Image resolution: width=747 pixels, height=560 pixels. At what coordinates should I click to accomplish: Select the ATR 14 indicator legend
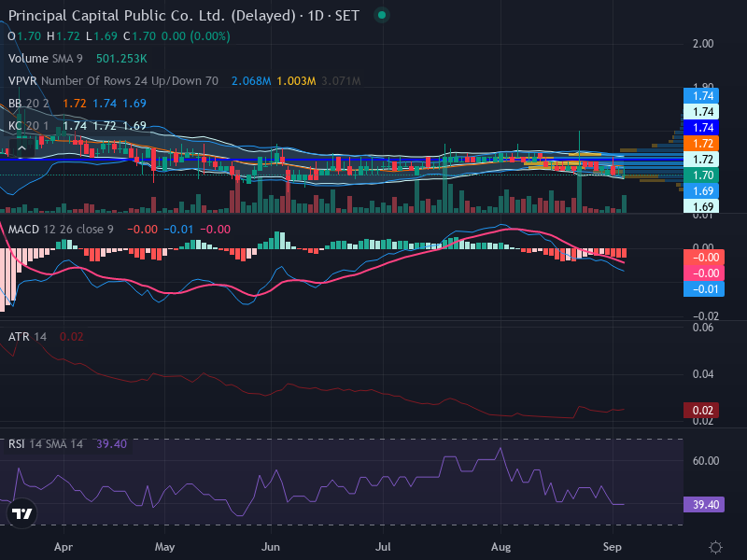pyautogui.click(x=27, y=337)
